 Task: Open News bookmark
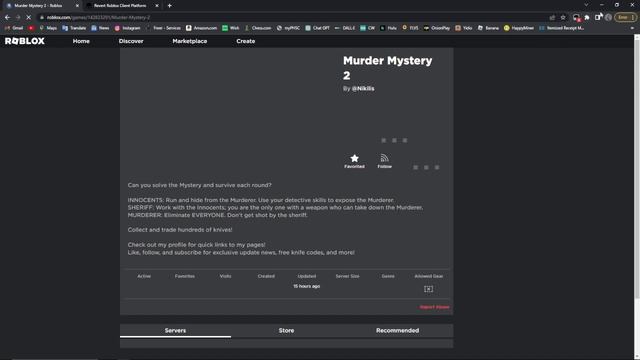pos(100,28)
